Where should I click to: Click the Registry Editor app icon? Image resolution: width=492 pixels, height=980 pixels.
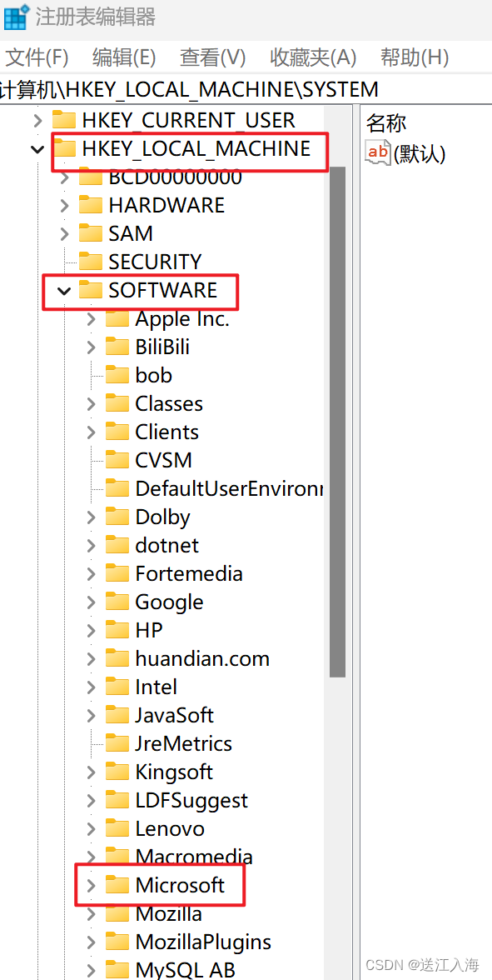16,17
